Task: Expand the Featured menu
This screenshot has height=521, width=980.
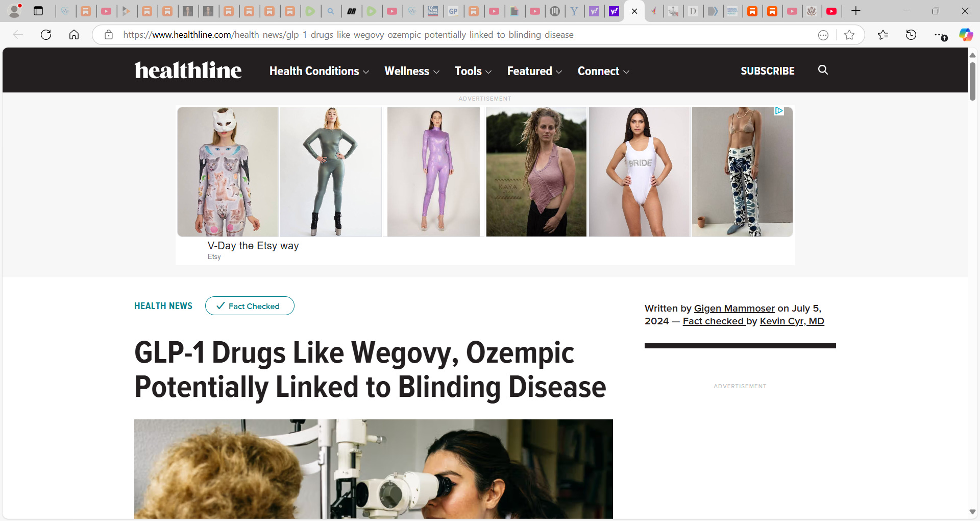Action: [x=534, y=71]
